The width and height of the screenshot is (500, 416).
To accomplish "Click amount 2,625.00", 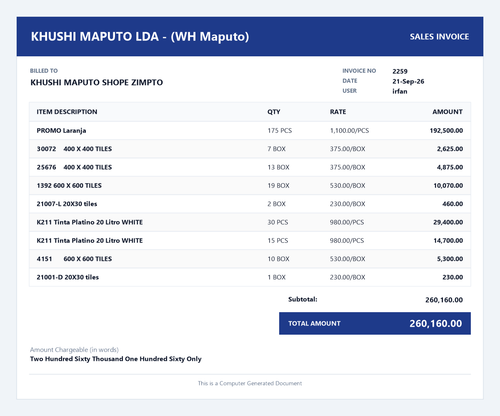I will pyautogui.click(x=450, y=149).
